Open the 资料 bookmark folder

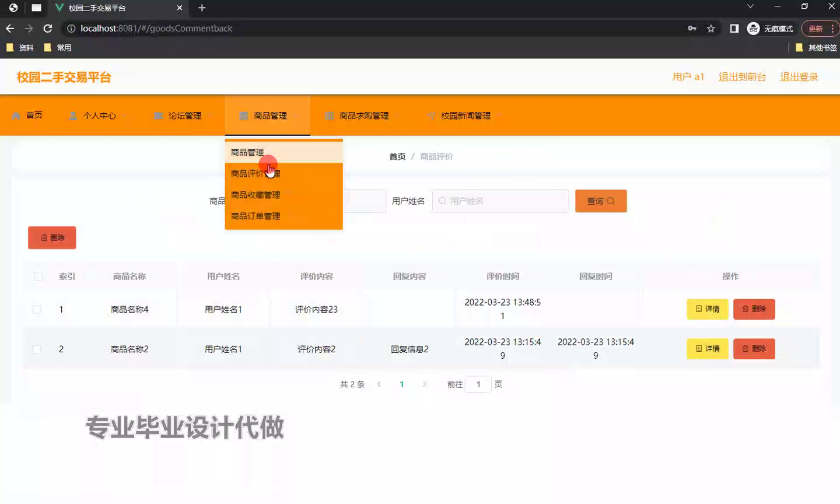click(x=20, y=48)
